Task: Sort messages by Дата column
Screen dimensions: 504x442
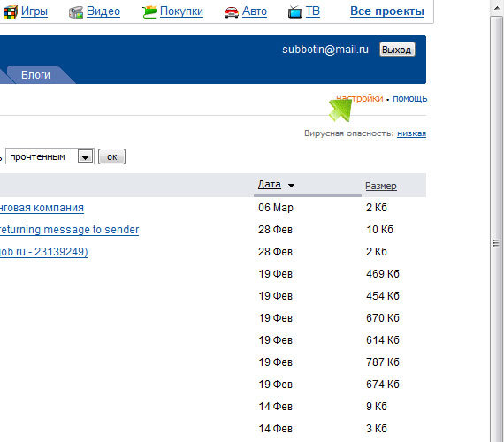Action: pyautogui.click(x=270, y=185)
